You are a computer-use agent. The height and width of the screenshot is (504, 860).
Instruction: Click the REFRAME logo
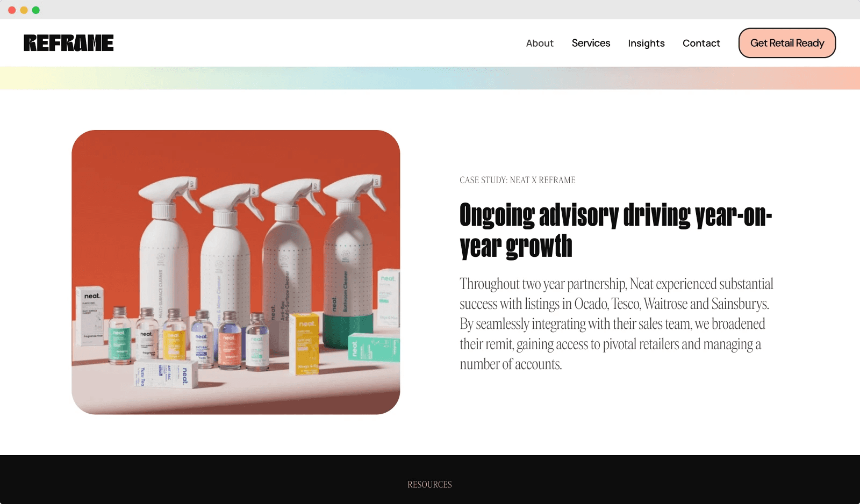click(x=68, y=42)
